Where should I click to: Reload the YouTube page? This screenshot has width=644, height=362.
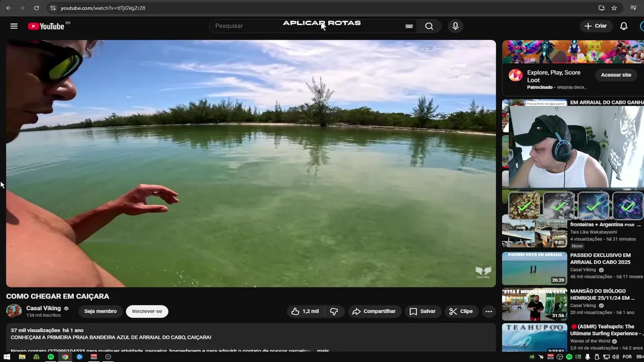click(36, 8)
